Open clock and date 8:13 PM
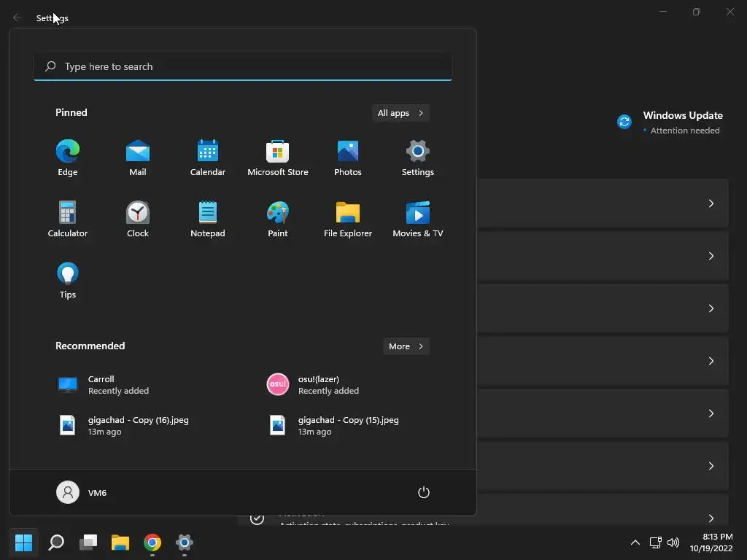 tap(711, 542)
